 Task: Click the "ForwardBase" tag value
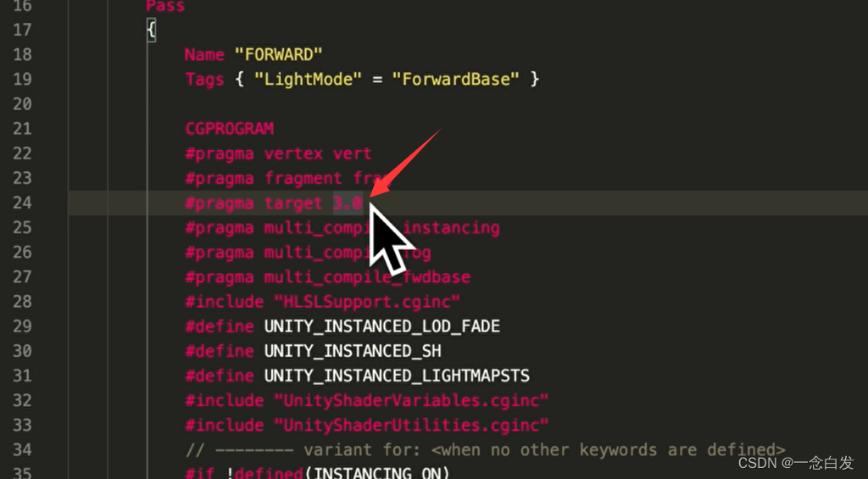coord(455,79)
